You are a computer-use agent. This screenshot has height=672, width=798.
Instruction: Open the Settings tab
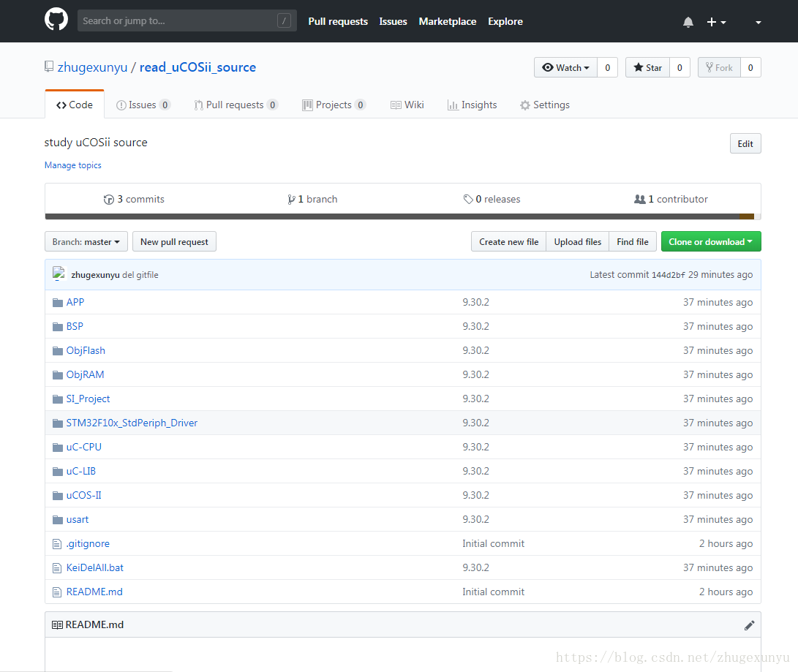544,105
